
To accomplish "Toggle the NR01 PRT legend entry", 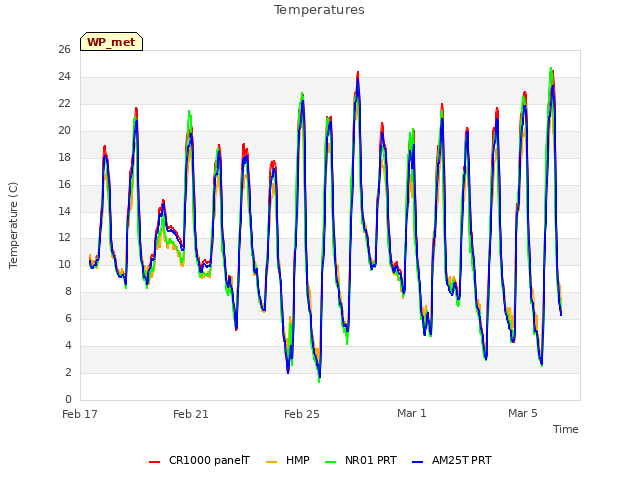I will [x=361, y=460].
